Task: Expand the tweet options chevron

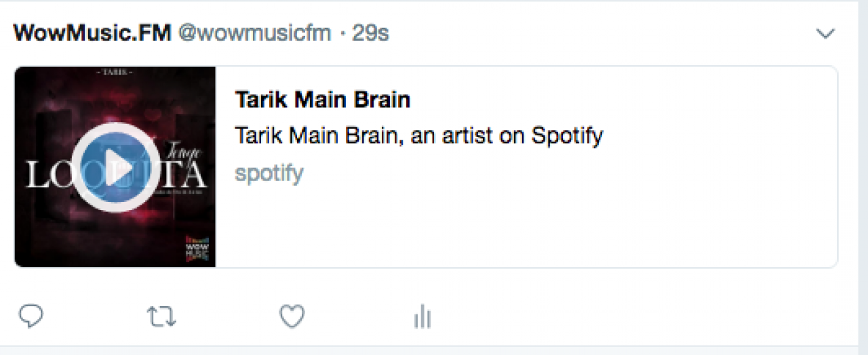Action: click(825, 34)
